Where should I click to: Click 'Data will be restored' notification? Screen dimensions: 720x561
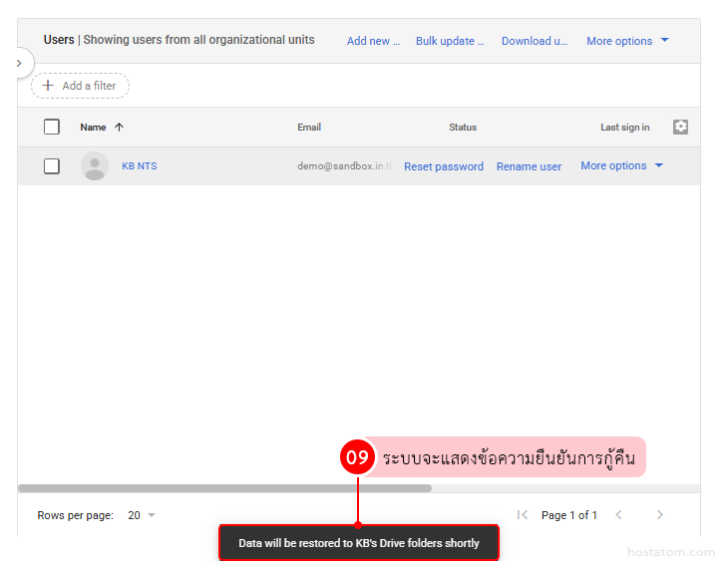click(x=359, y=543)
